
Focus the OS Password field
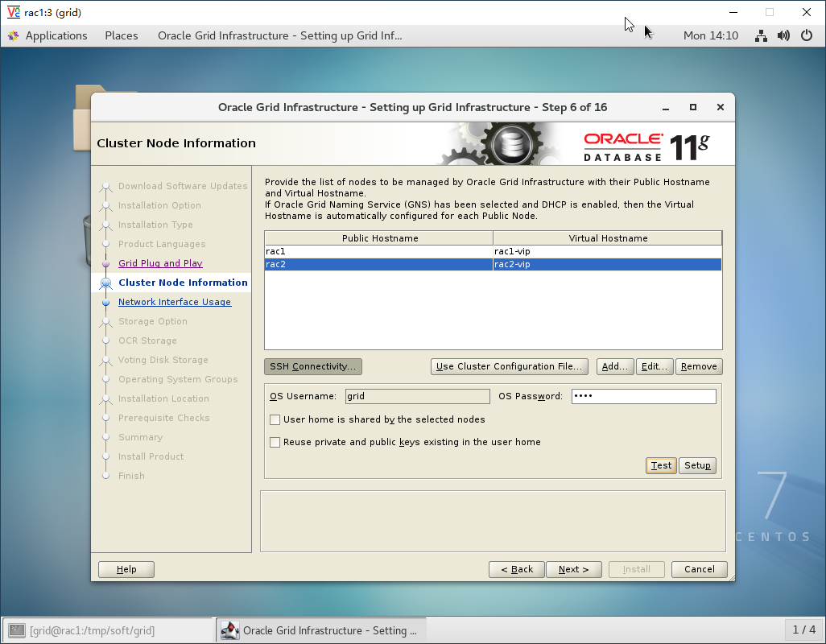click(644, 397)
